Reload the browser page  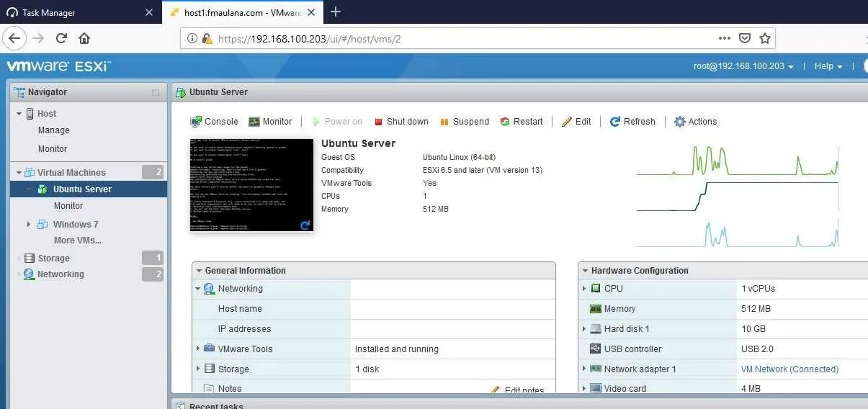[61, 39]
